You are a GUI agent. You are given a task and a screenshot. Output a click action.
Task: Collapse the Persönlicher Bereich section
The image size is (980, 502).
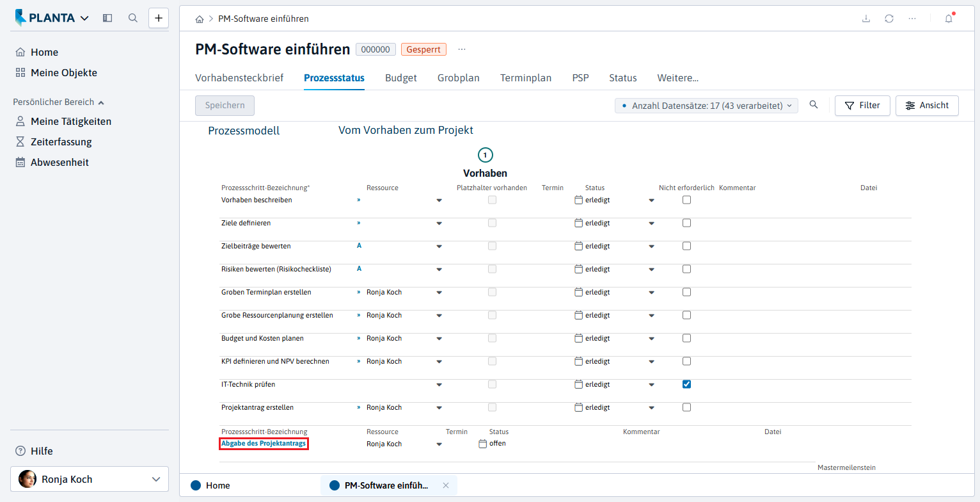pyautogui.click(x=59, y=102)
